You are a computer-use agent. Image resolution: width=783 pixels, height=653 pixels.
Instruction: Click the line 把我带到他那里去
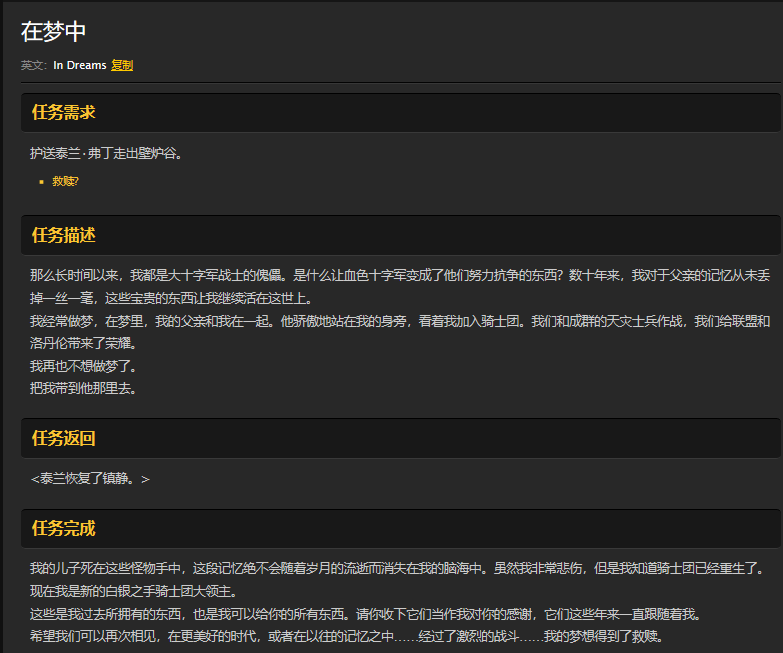pos(84,388)
